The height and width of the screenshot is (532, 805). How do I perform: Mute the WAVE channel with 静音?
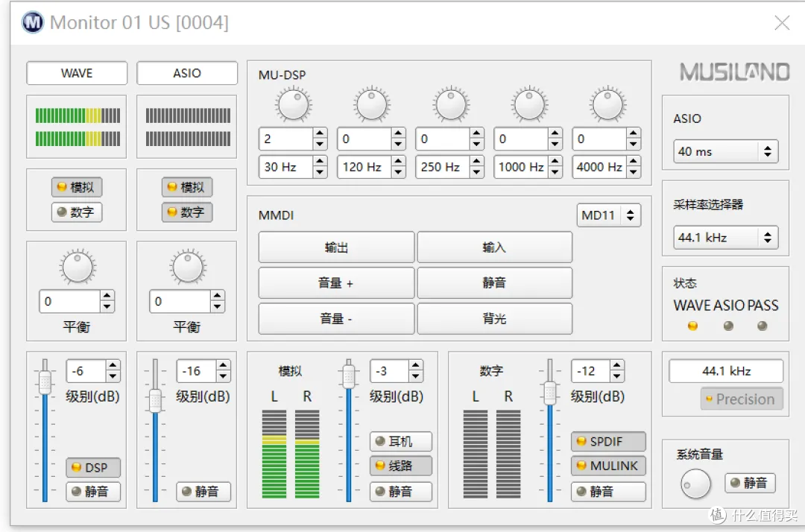click(x=93, y=492)
